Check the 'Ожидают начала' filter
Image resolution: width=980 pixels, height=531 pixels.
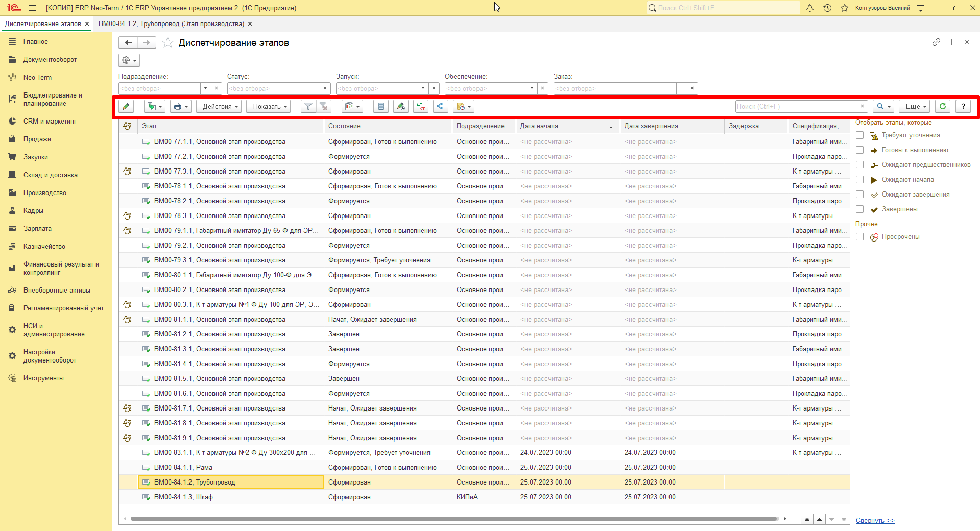pyautogui.click(x=860, y=180)
